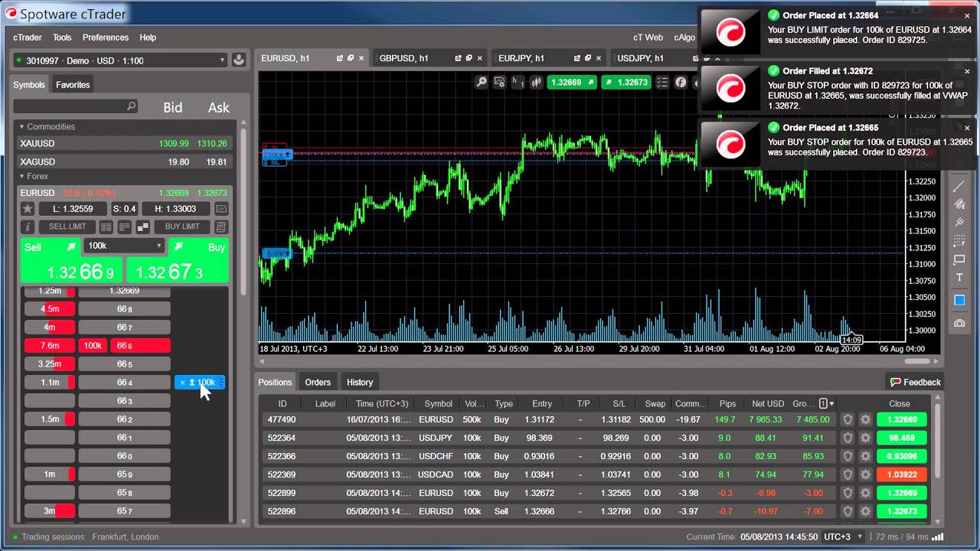The image size is (980, 551).
Task: Select the XAGUSD symbol row
Action: [x=123, y=161]
